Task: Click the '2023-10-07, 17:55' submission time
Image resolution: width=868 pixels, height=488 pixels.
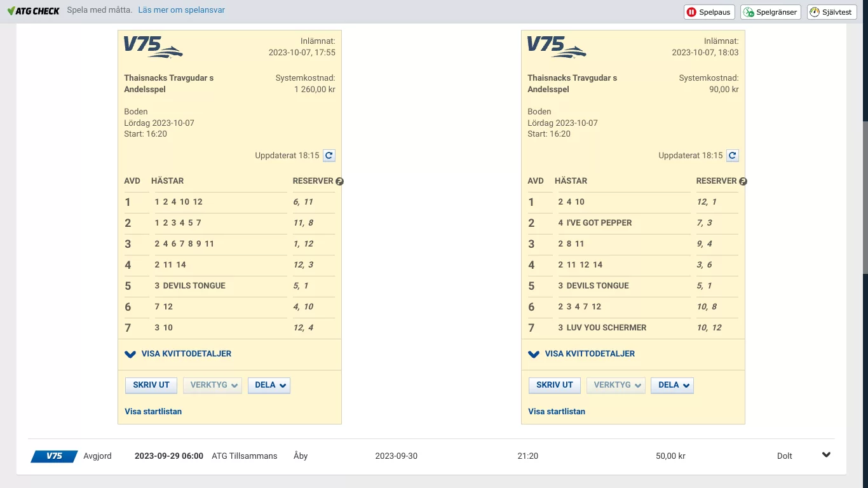Action: 302,53
